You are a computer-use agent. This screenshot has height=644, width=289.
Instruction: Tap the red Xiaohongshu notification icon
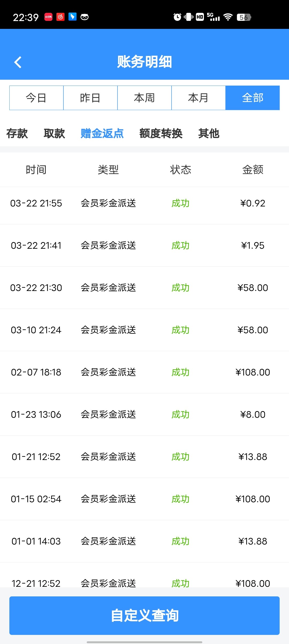pyautogui.click(x=48, y=17)
